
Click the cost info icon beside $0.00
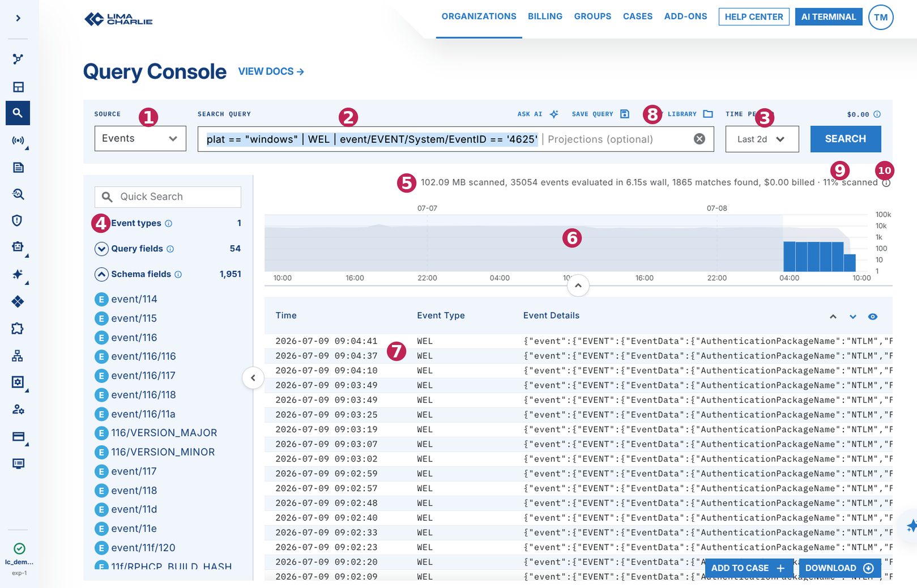pos(877,114)
